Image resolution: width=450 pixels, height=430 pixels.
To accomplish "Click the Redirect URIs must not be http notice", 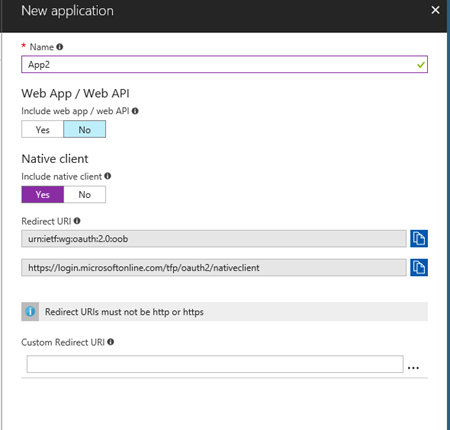I will pyautogui.click(x=224, y=312).
